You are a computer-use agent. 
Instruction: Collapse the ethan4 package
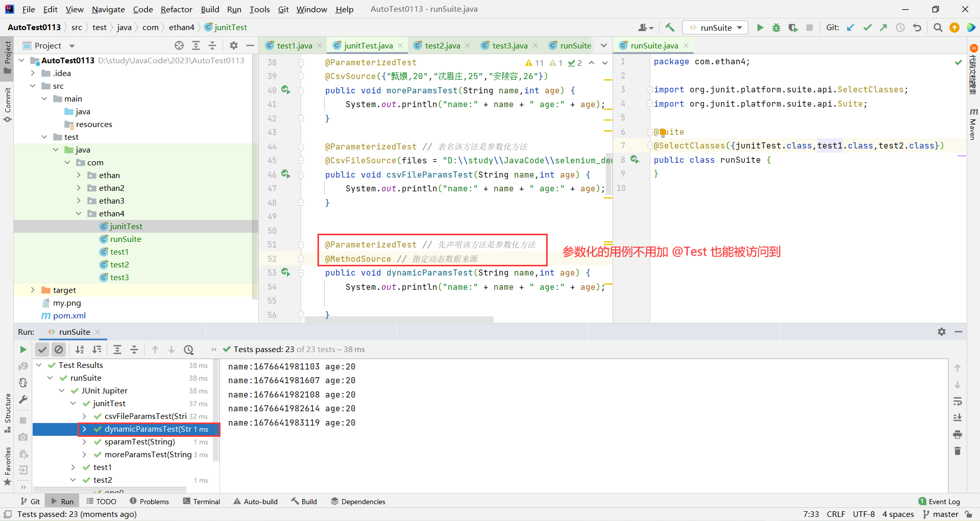pos(79,213)
